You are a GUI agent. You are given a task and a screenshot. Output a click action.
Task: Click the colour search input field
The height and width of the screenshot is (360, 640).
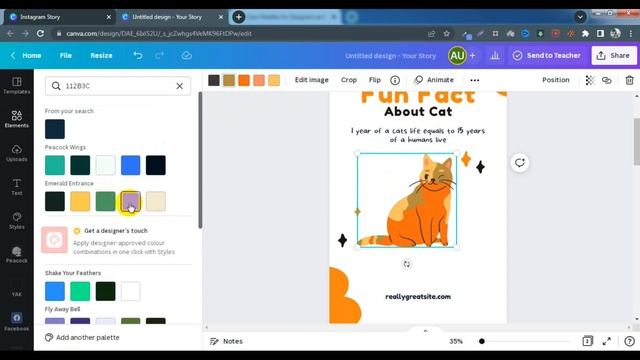pyautogui.click(x=118, y=86)
